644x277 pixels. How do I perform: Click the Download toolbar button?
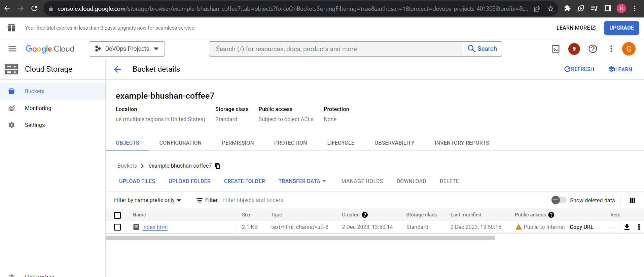(x=411, y=181)
